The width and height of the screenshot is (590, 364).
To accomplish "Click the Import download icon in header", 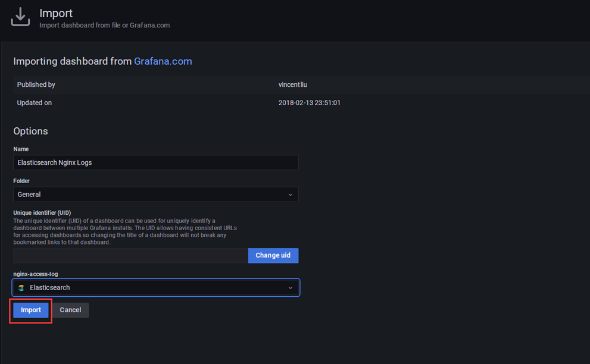I will point(20,17).
